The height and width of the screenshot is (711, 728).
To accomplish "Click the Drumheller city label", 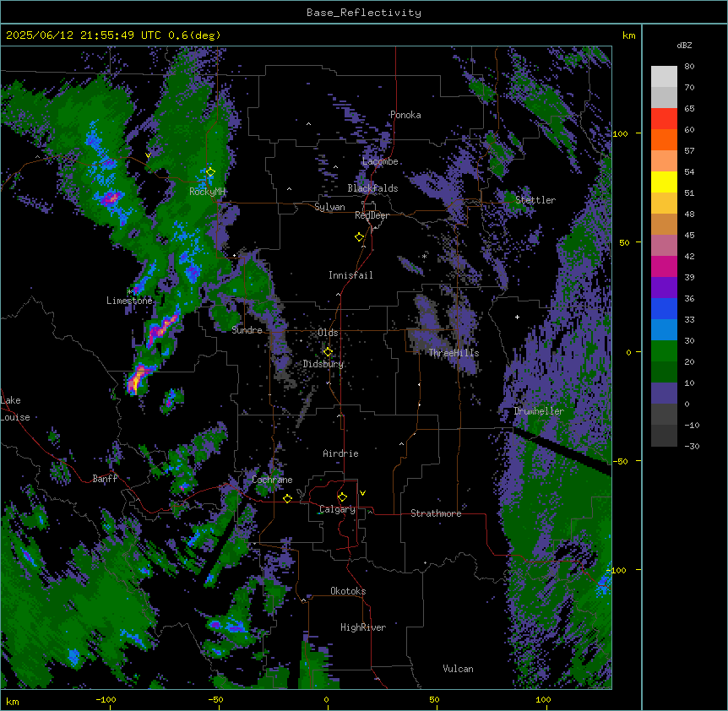I will click(x=539, y=411).
